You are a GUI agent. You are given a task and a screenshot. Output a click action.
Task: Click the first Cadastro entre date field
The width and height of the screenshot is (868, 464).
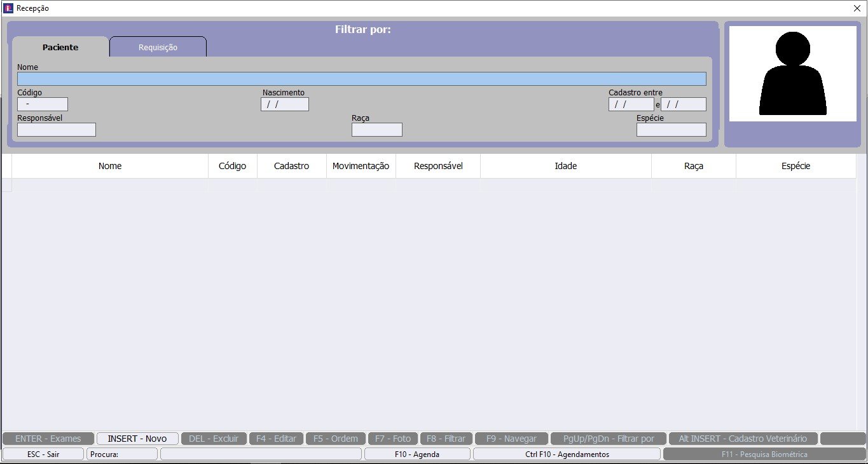pos(631,104)
